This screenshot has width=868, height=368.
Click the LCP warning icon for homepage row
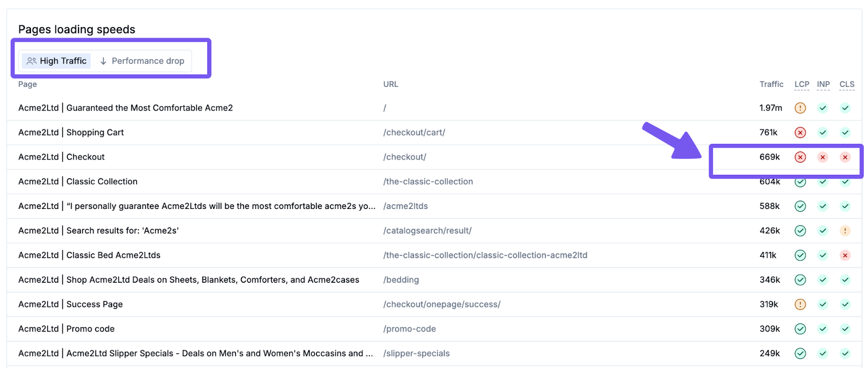800,108
